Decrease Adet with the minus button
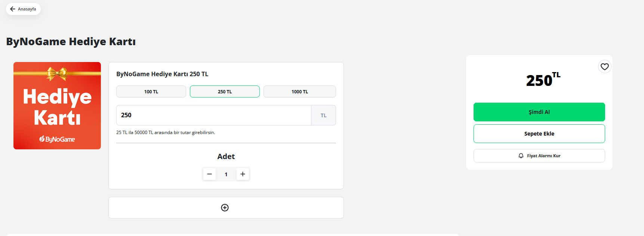644x236 pixels. coord(209,174)
